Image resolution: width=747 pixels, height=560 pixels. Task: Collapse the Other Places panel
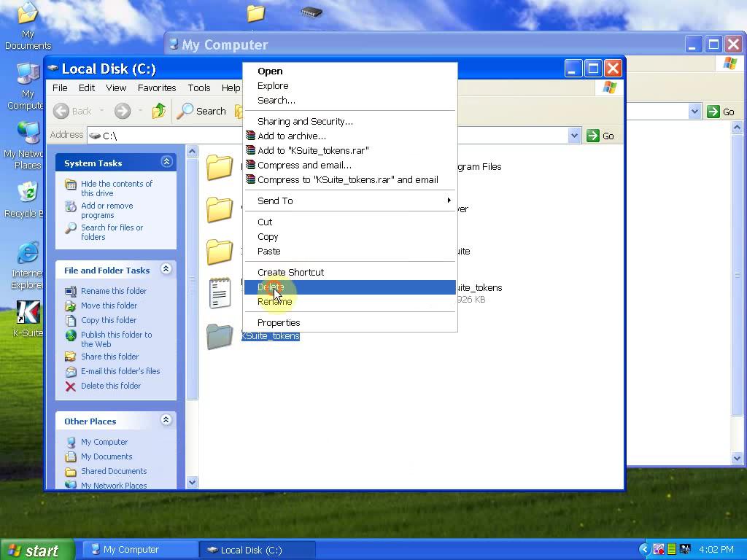(x=166, y=420)
